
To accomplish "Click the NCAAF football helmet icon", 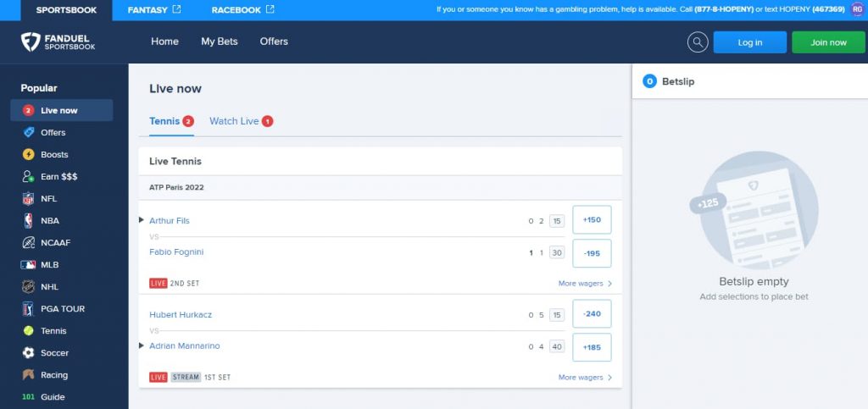I will tap(28, 243).
